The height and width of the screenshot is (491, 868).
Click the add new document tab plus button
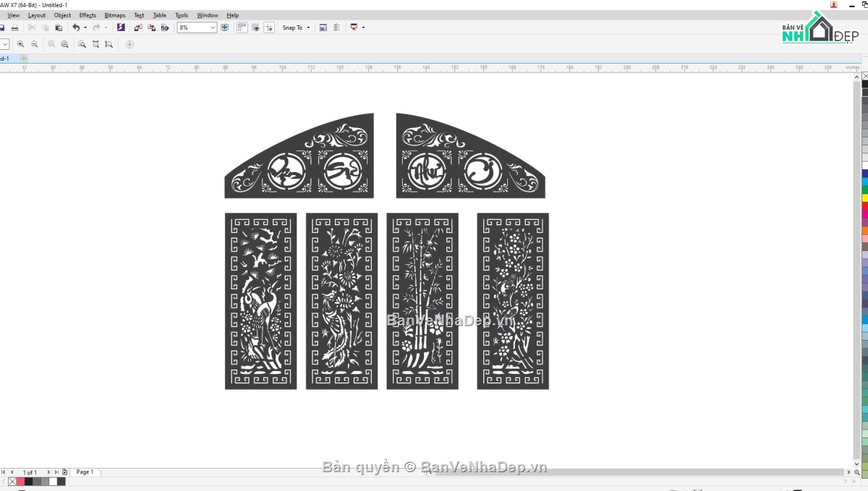tap(24, 58)
